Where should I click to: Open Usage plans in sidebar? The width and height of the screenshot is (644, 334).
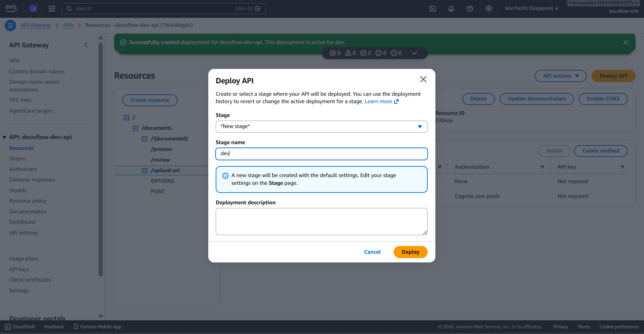point(24,259)
